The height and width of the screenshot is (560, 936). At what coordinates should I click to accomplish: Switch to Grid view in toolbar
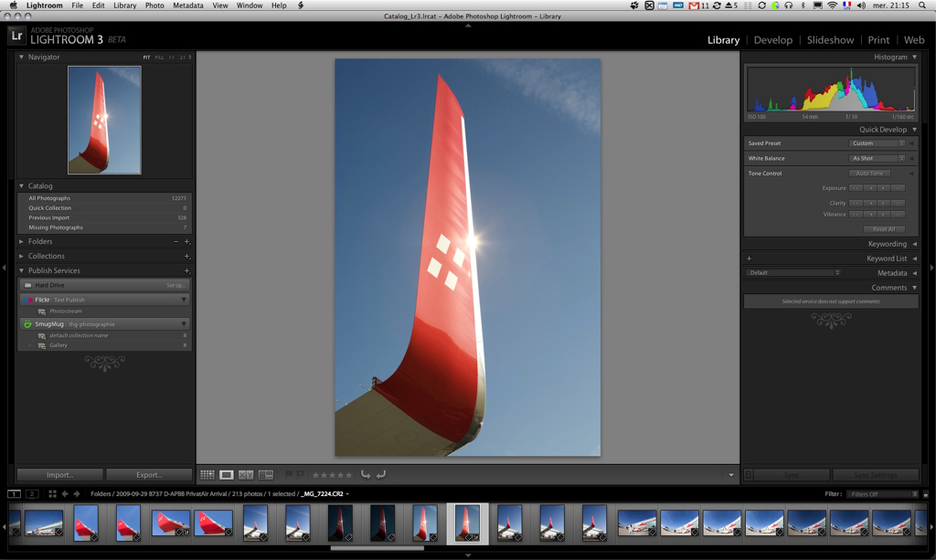(x=207, y=475)
